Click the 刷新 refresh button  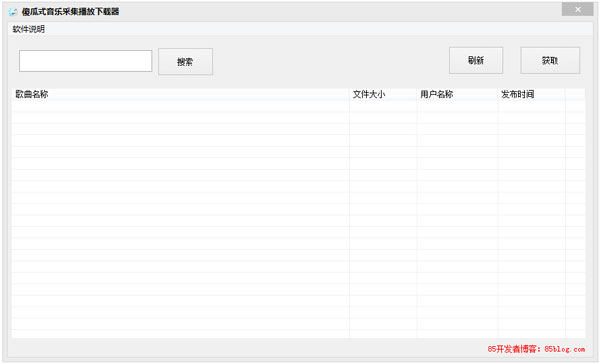click(476, 60)
